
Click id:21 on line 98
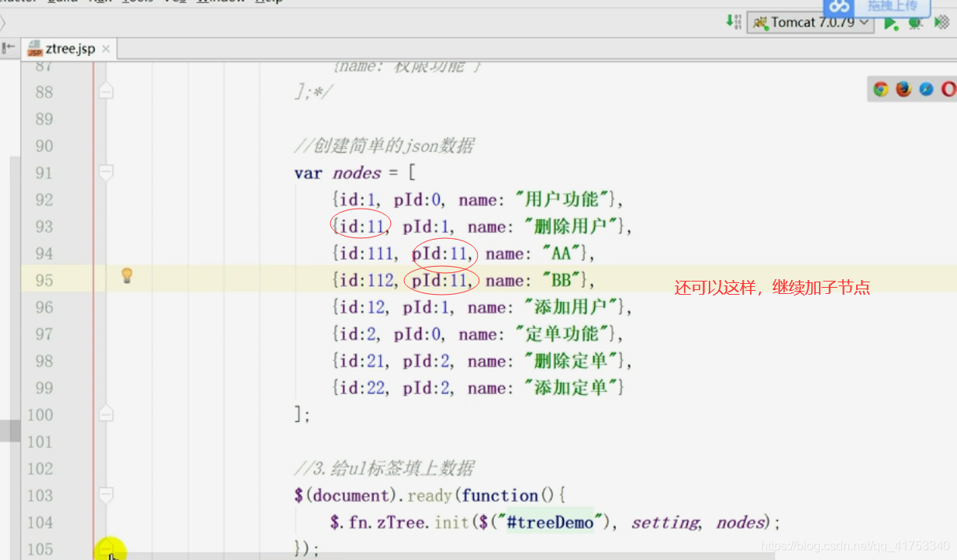pyautogui.click(x=361, y=361)
